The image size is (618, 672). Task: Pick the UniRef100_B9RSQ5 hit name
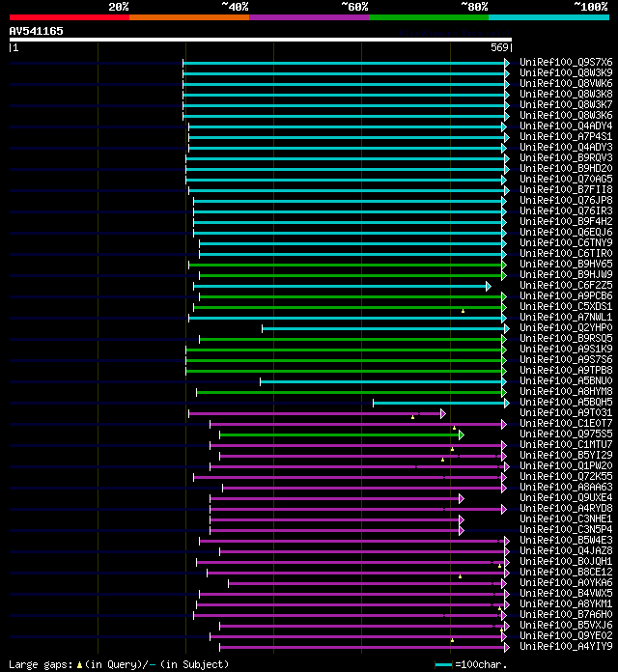[x=566, y=338]
